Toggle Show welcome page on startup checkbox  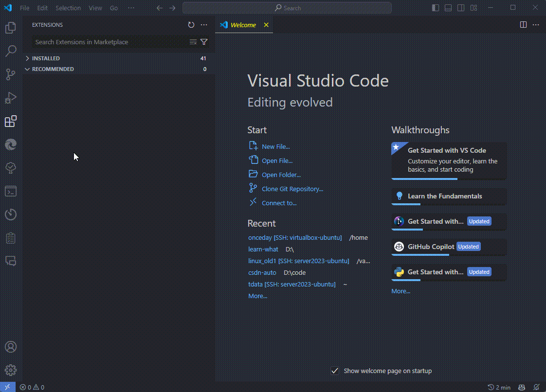tap(335, 371)
